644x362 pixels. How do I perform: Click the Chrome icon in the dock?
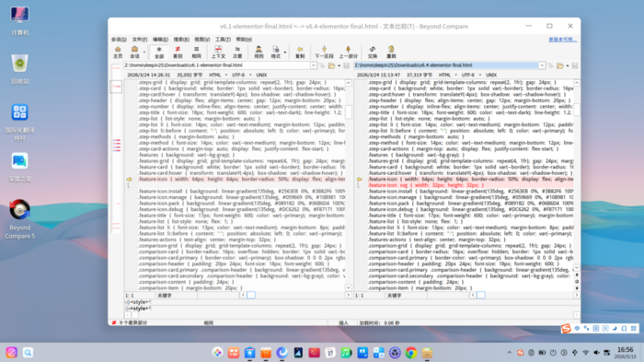pyautogui.click(x=410, y=353)
